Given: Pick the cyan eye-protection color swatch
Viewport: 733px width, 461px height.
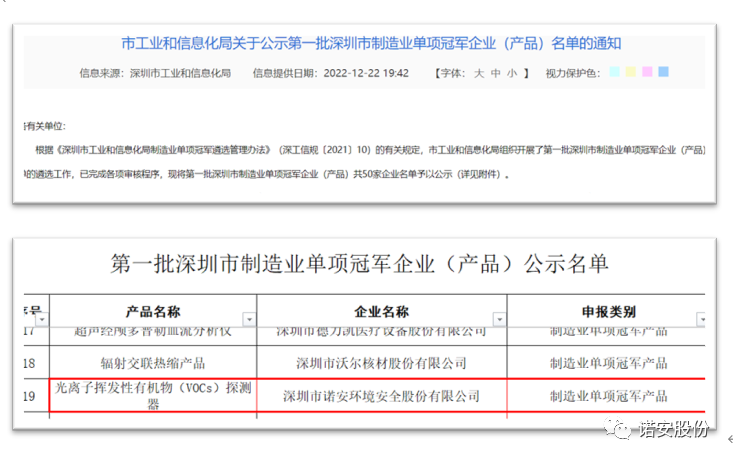Looking at the screenshot, I should coord(615,72).
